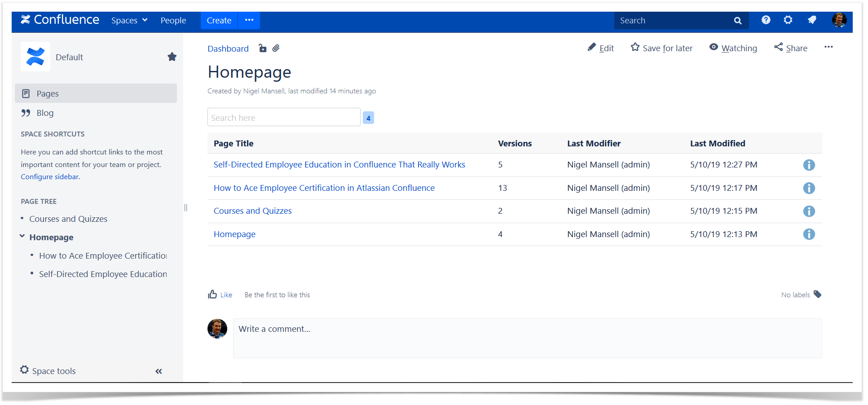The height and width of the screenshot is (405, 868).
Task: Open Courses and Quizzes table link
Action: pos(253,211)
